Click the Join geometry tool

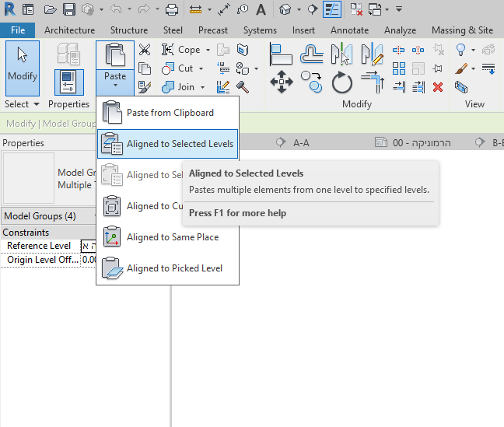click(x=178, y=87)
